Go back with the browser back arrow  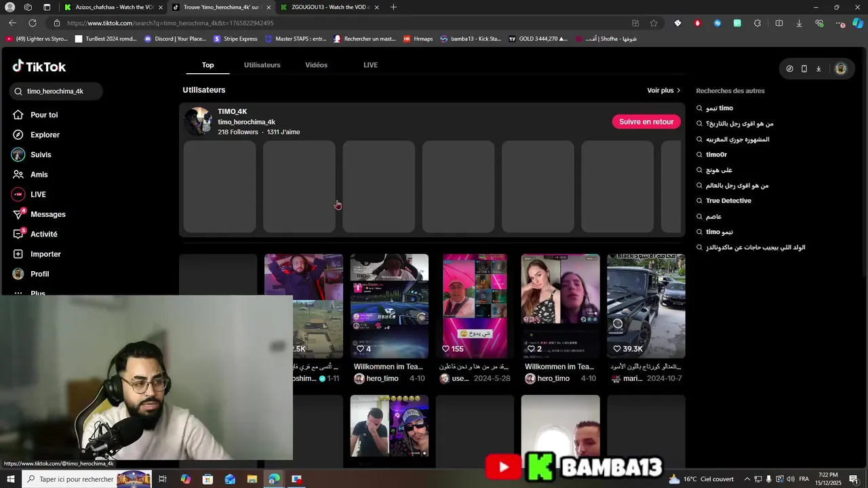click(12, 23)
